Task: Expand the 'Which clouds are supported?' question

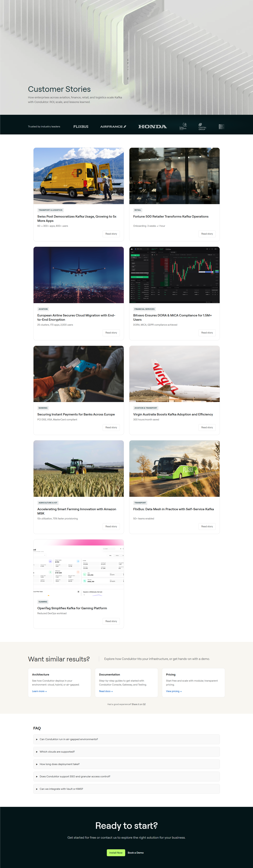Action: [x=126, y=751]
